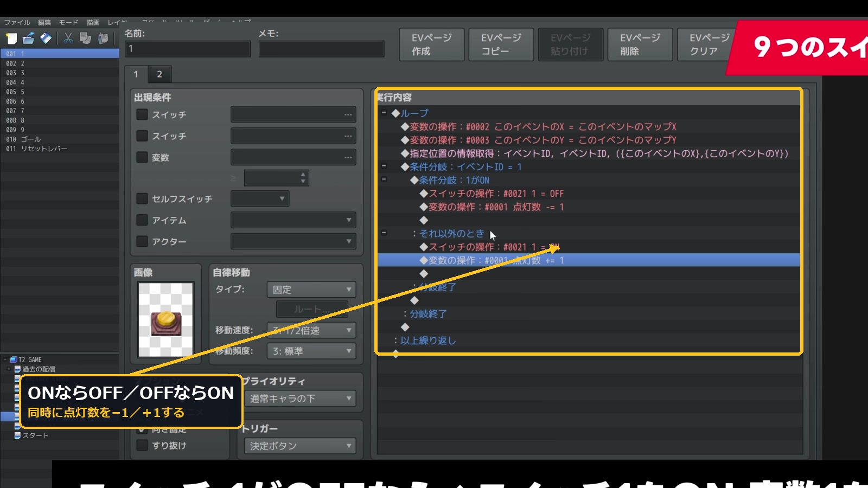Tick the 変数 condition checkbox
The height and width of the screenshot is (488, 868).
click(142, 157)
